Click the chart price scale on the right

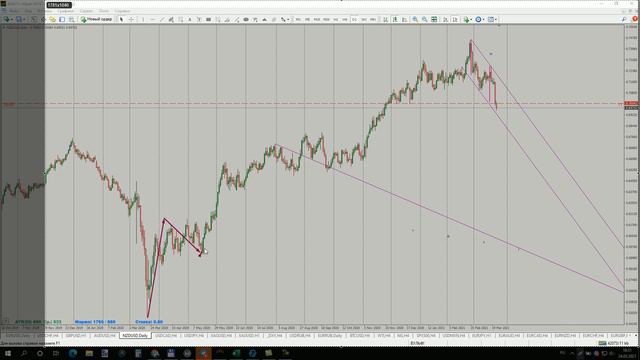click(x=632, y=175)
